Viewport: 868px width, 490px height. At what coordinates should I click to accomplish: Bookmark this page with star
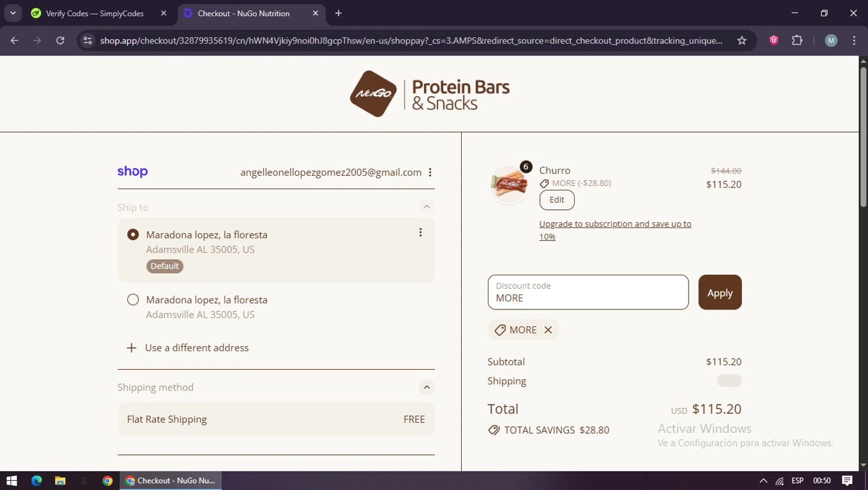pyautogui.click(x=742, y=40)
